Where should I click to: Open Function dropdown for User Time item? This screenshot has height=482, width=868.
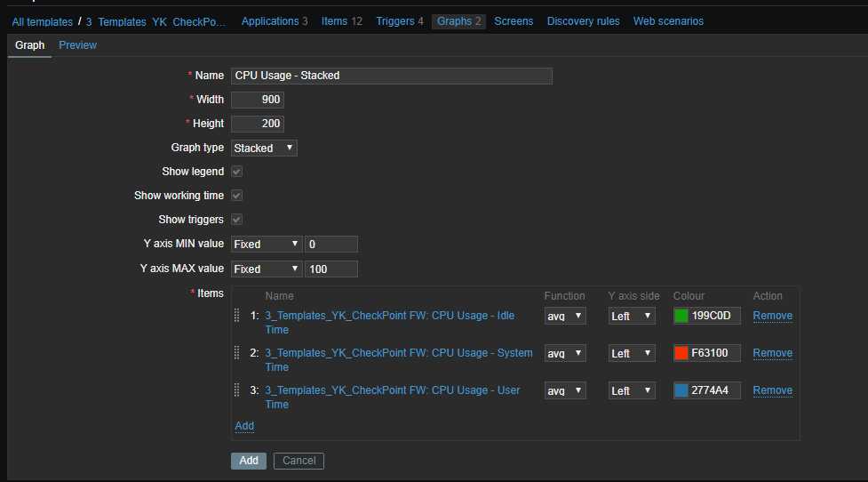coord(565,390)
